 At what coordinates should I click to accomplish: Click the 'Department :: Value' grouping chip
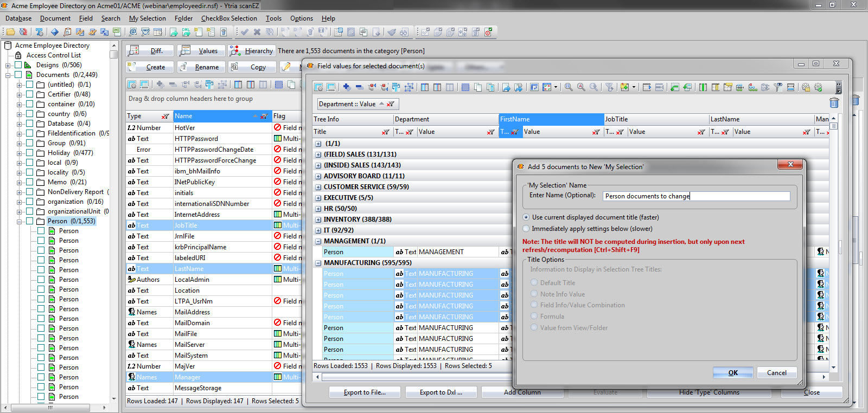click(x=357, y=104)
